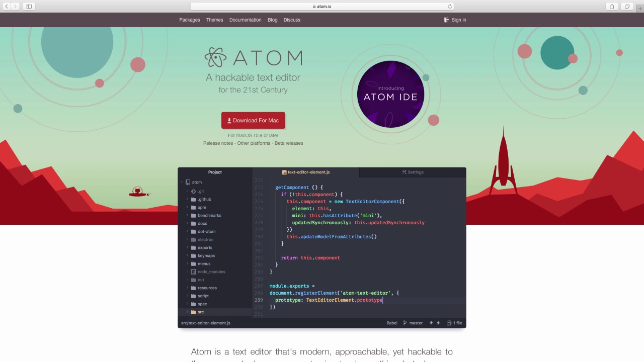
Task: Go to Documentation in the site nav
Action: pos(246,20)
